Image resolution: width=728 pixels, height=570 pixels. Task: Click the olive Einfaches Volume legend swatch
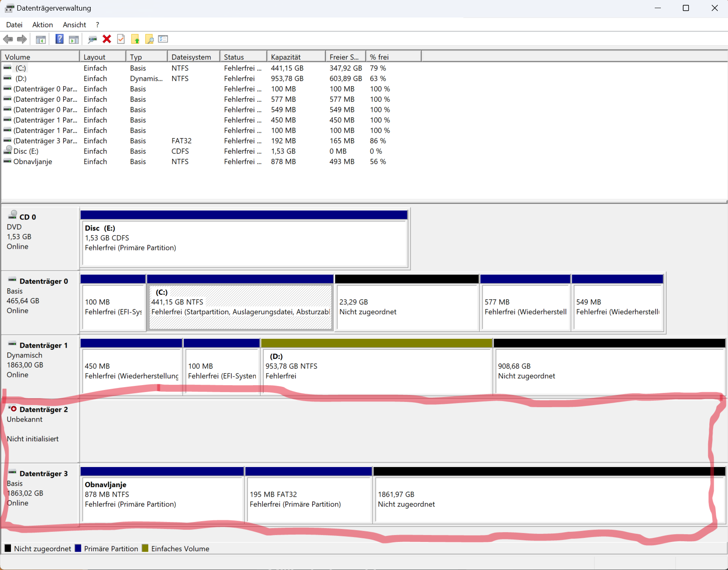(145, 548)
